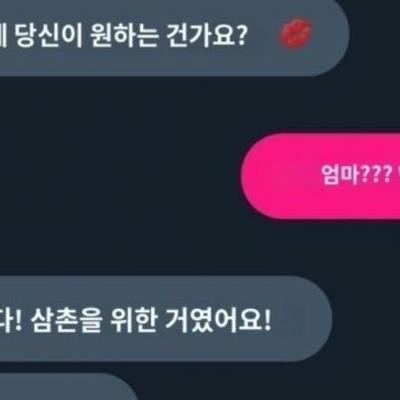400x400 pixels.
Task: Tap dark background below the top gray bubble
Action: coord(167,103)
